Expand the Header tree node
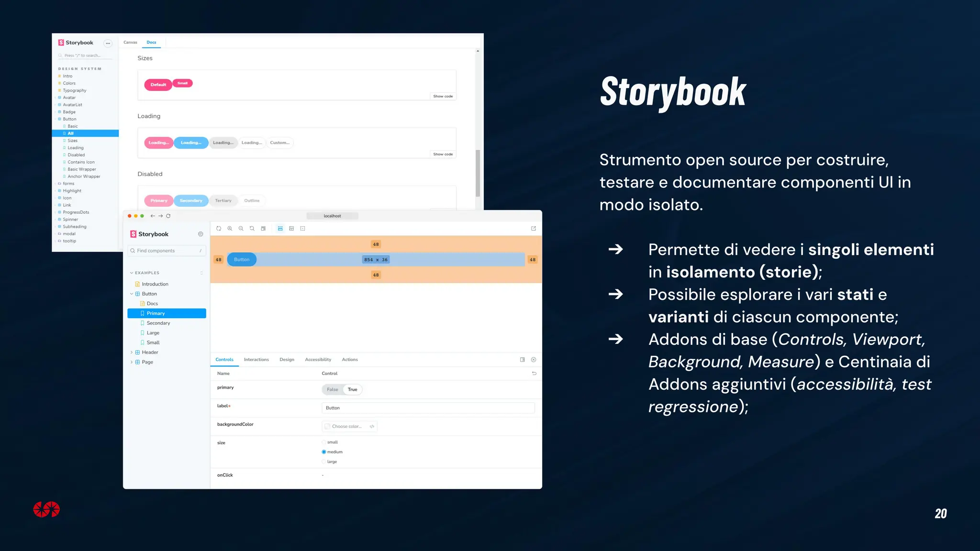The height and width of the screenshot is (551, 980). (x=132, y=353)
